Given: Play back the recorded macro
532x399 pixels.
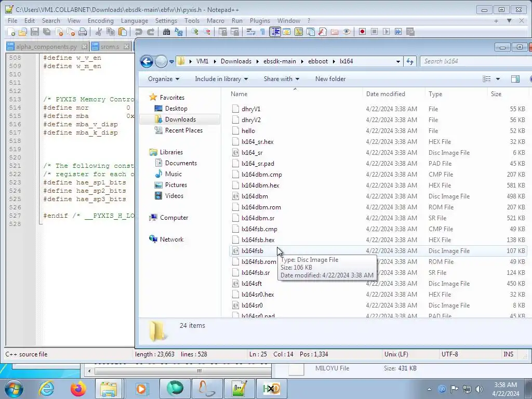Looking at the screenshot, I should click(x=386, y=32).
